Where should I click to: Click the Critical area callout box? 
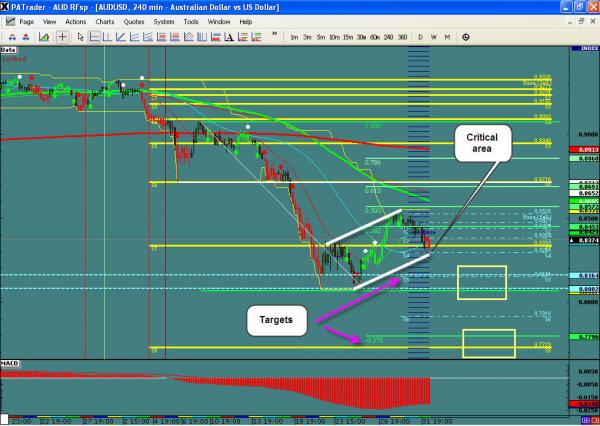(484, 143)
